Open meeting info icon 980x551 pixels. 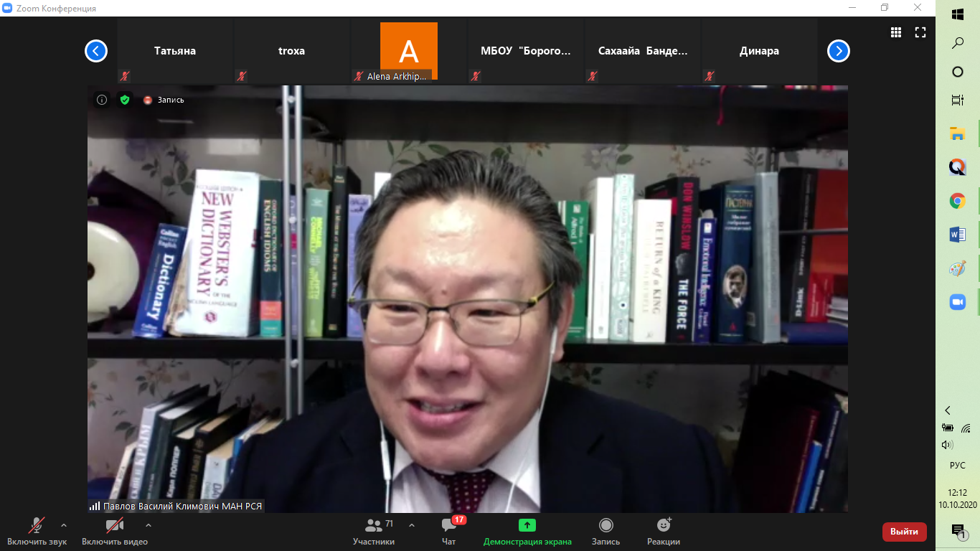[x=102, y=100]
